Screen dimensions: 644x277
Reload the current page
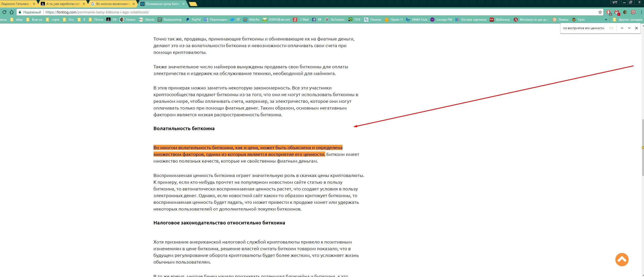click(4, 12)
